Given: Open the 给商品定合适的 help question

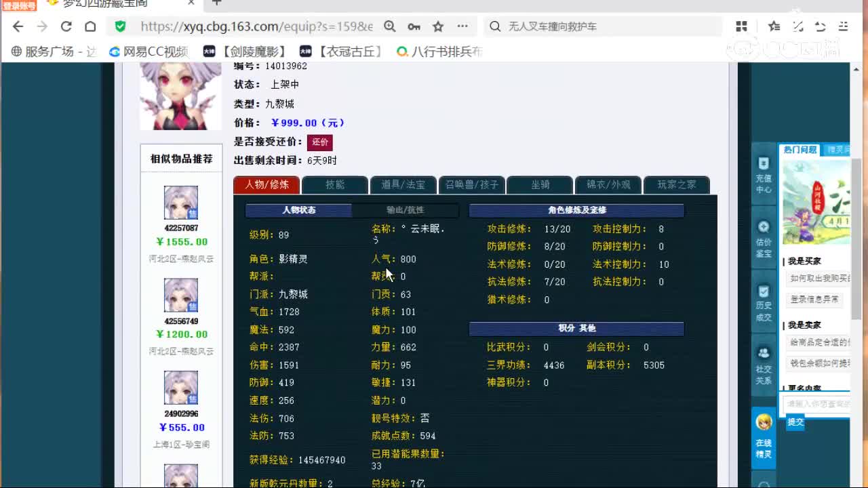Looking at the screenshot, I should (818, 342).
